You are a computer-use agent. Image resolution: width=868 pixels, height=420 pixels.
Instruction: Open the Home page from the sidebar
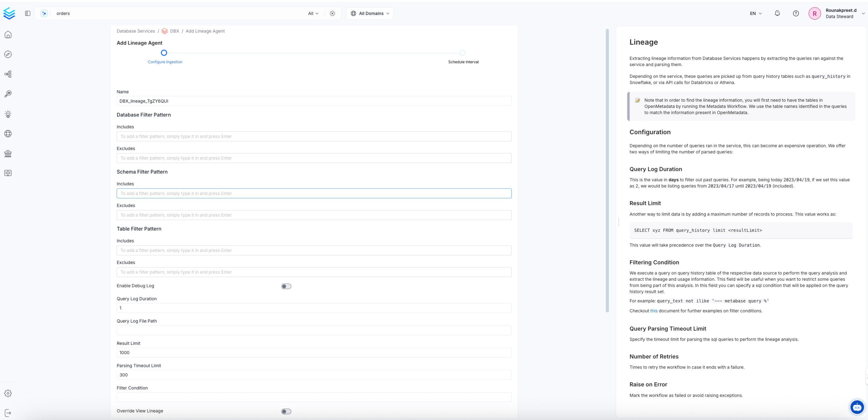point(8,35)
